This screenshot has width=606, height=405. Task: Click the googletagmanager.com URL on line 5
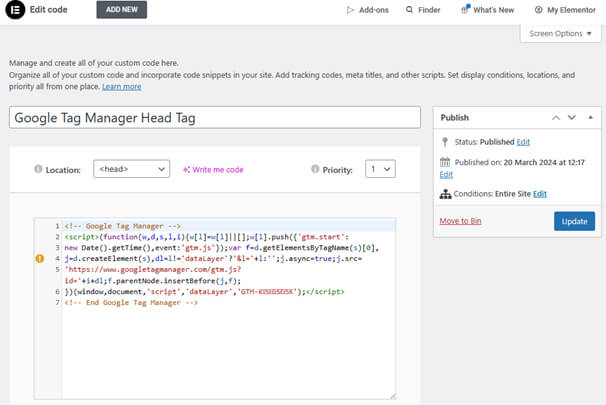[153, 269]
